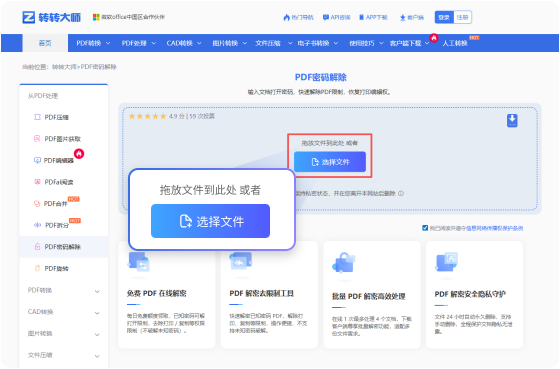Click the 登录 button
560x369 pixels.
(x=444, y=17)
